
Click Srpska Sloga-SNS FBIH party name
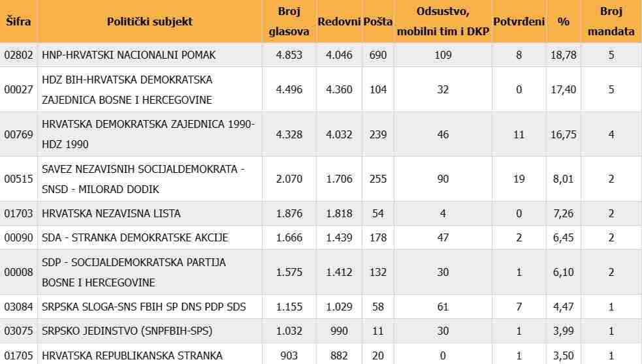pyautogui.click(x=144, y=307)
